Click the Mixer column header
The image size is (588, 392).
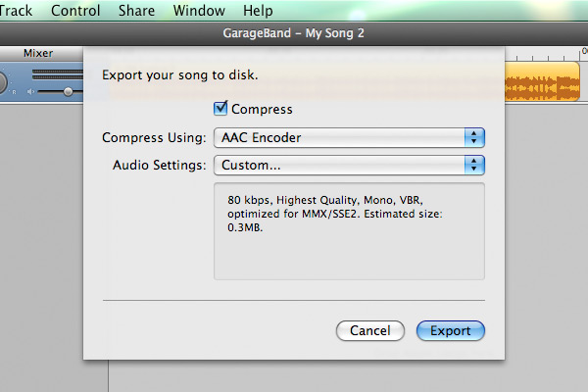[x=38, y=53]
